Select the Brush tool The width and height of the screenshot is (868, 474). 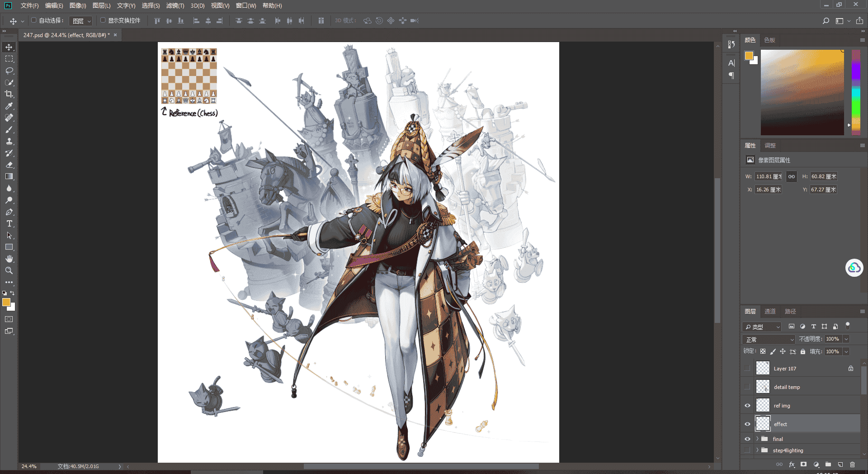(x=9, y=129)
